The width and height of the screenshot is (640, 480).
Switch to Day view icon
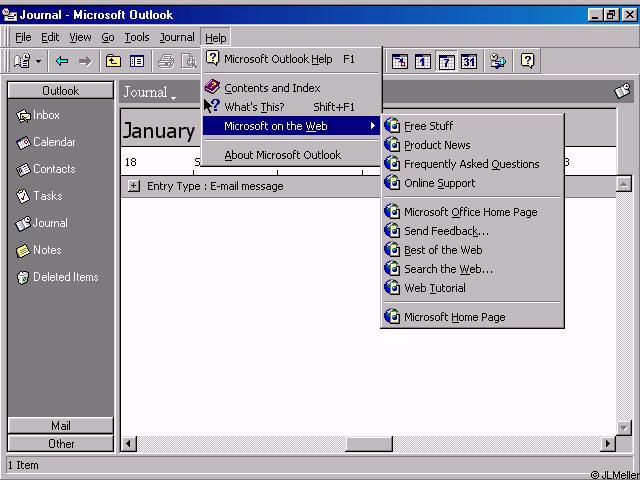coord(422,62)
